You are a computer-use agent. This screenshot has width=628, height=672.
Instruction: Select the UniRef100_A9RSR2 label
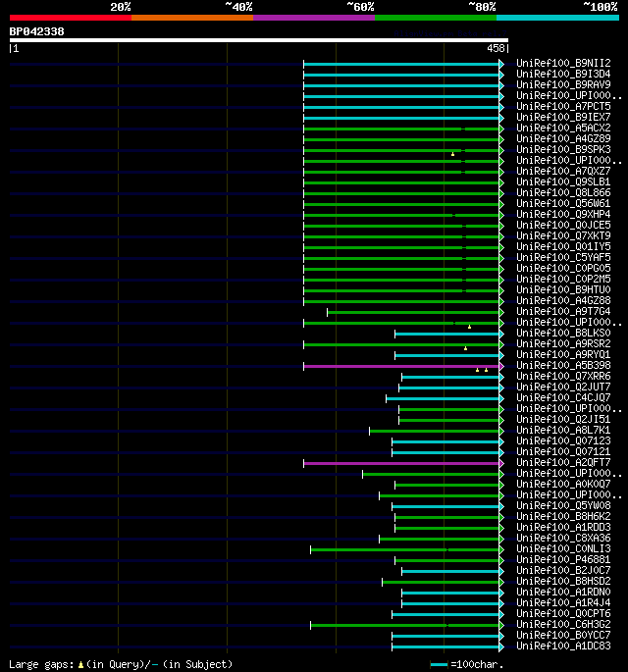(x=563, y=344)
